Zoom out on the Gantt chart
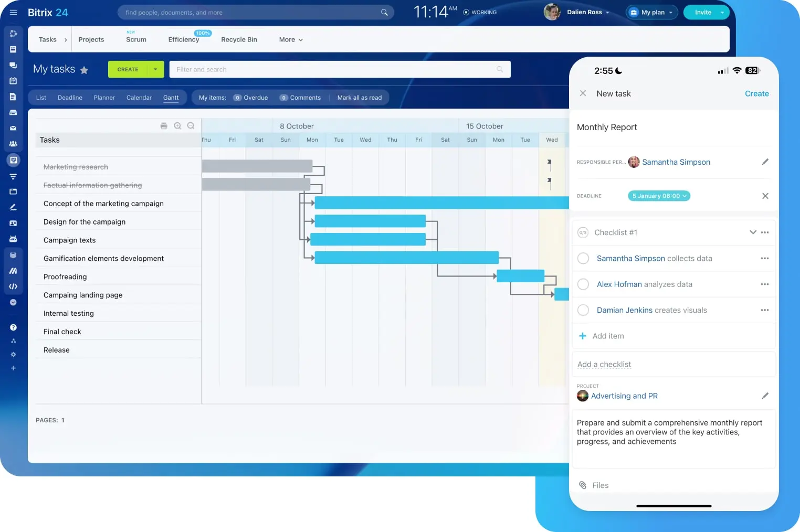The height and width of the screenshot is (532, 800). click(191, 125)
